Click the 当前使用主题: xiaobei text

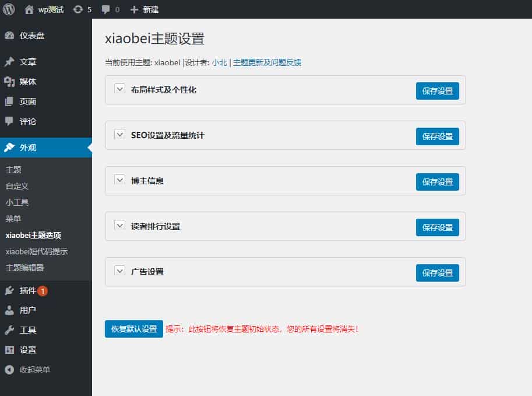pyautogui.click(x=143, y=62)
